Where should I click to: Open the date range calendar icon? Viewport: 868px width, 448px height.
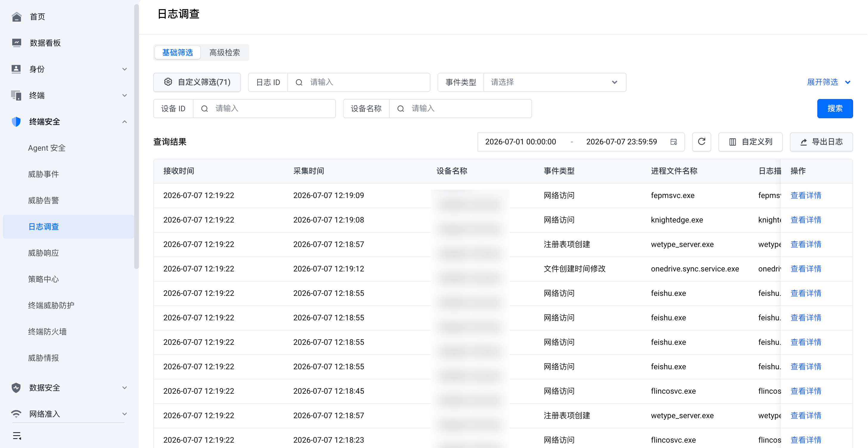674,142
